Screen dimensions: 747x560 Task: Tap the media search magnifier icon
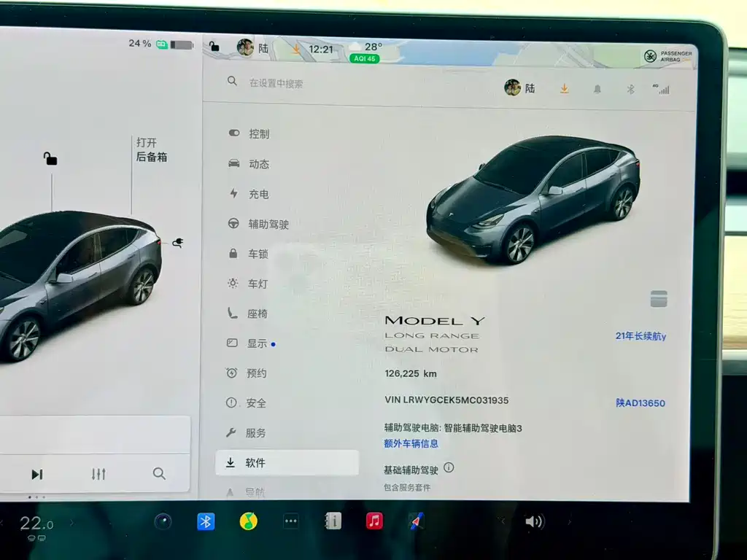pyautogui.click(x=159, y=473)
